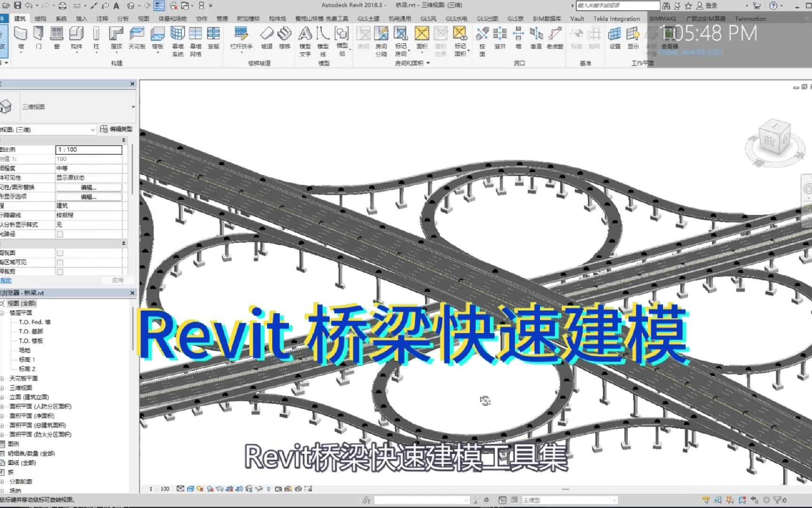Select the 窗 (Window) tool
812x508 pixels.
click(57, 38)
